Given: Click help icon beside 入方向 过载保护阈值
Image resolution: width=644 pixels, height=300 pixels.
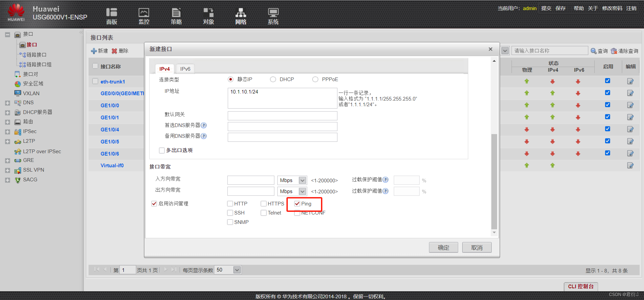Looking at the screenshot, I should coord(385,180).
